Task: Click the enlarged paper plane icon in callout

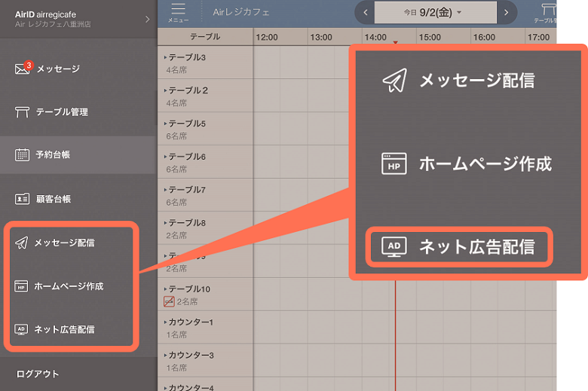Action: click(x=394, y=80)
